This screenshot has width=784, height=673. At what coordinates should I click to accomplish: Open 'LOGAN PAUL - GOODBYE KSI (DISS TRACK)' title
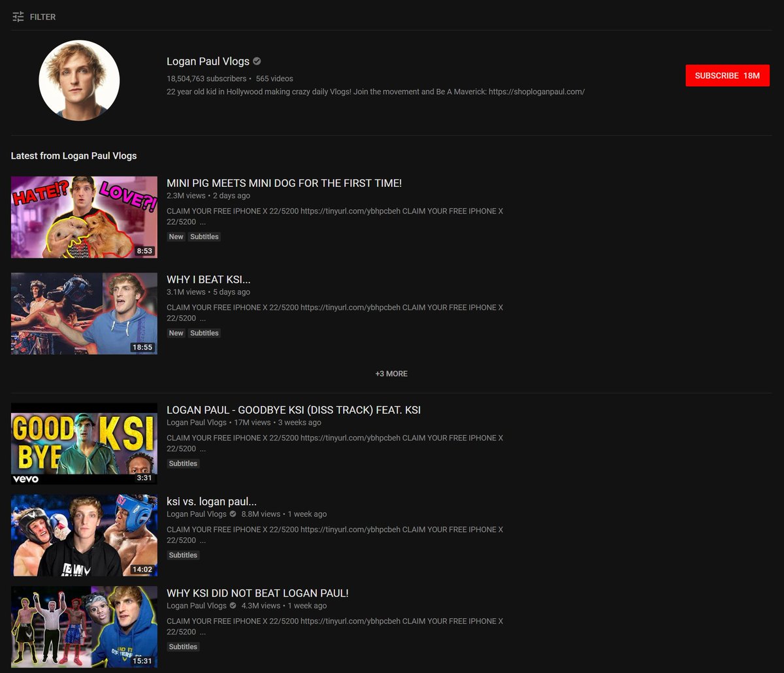(294, 410)
